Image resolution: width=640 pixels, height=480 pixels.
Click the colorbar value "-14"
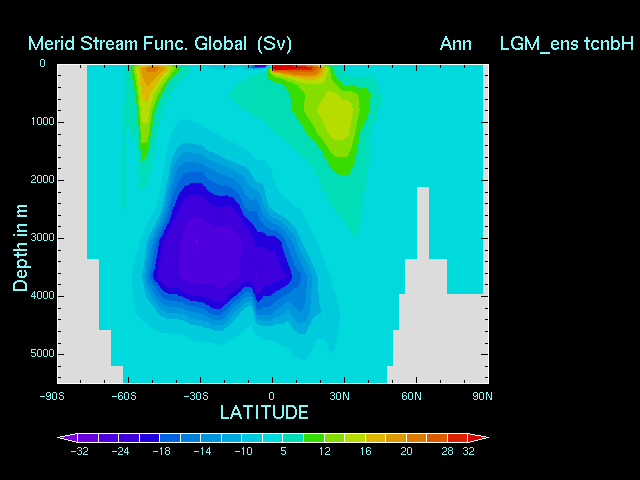click(202, 451)
